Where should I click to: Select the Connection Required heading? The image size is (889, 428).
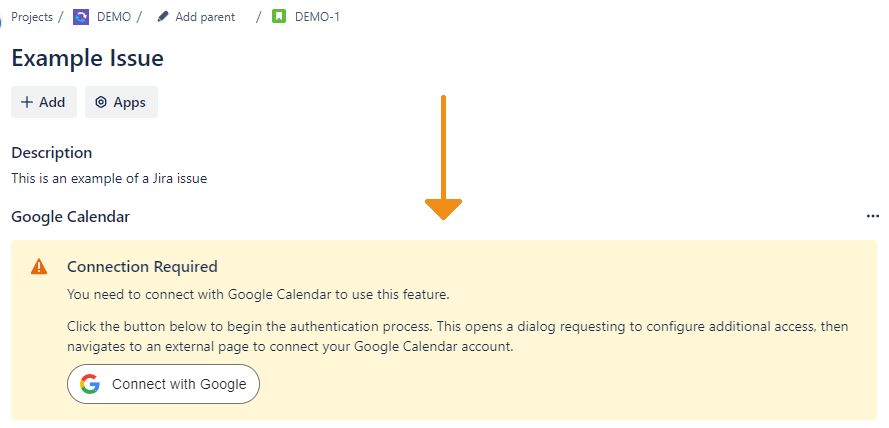(x=142, y=267)
